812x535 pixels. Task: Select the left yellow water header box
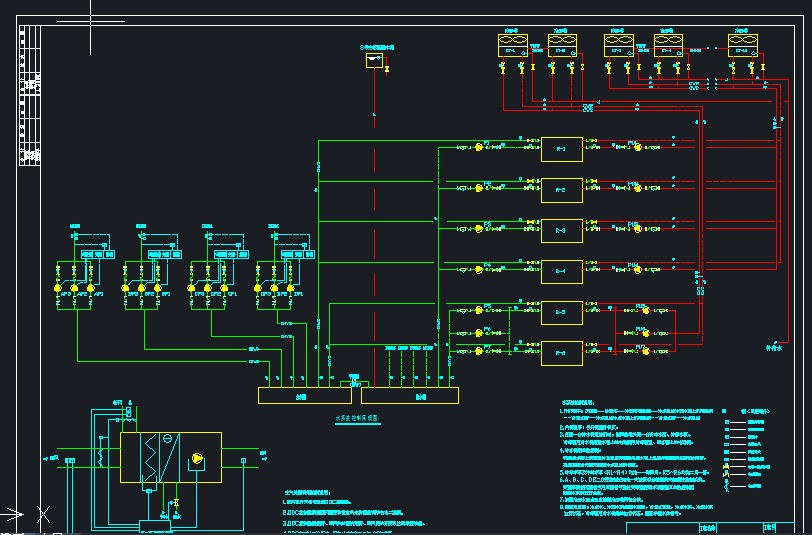(x=304, y=396)
